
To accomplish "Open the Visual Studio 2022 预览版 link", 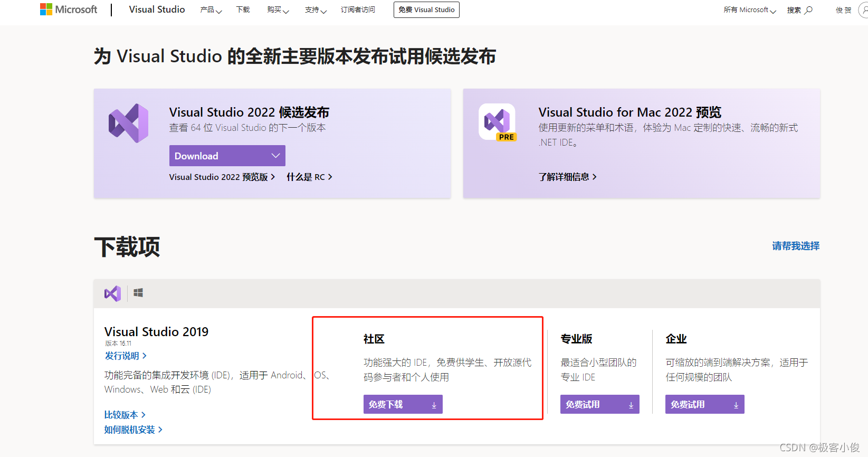I will pyautogui.click(x=222, y=177).
